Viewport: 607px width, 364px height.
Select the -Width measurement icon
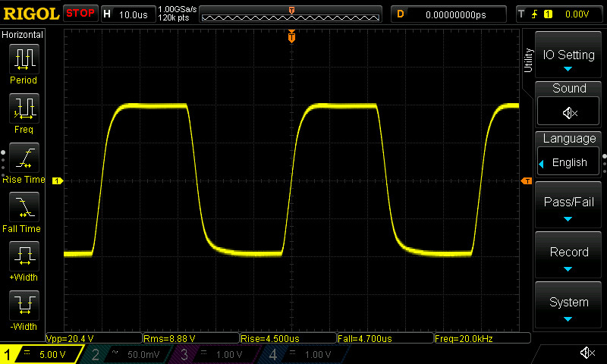click(24, 305)
